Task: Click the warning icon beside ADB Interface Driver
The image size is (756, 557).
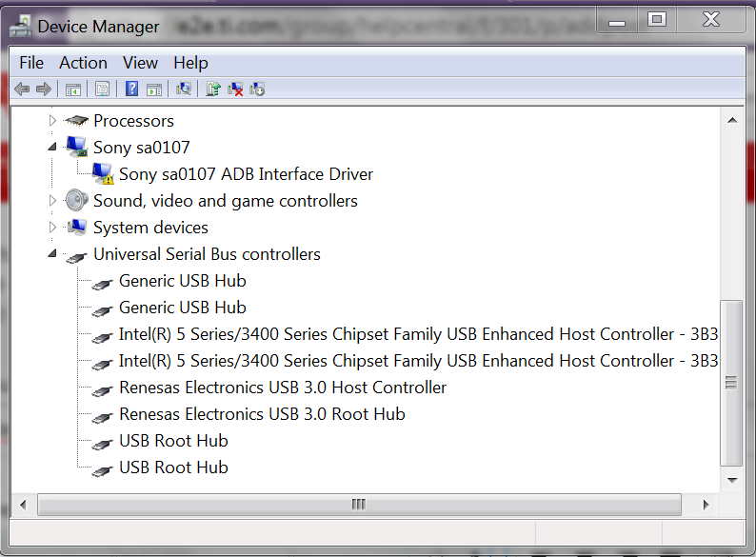Action: (103, 174)
